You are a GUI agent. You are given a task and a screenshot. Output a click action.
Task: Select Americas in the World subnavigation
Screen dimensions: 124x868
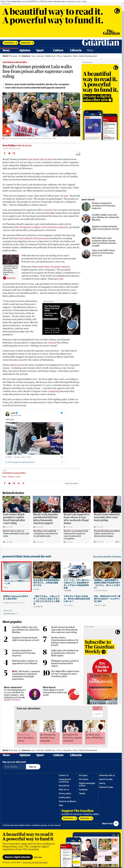click(x=26, y=56)
